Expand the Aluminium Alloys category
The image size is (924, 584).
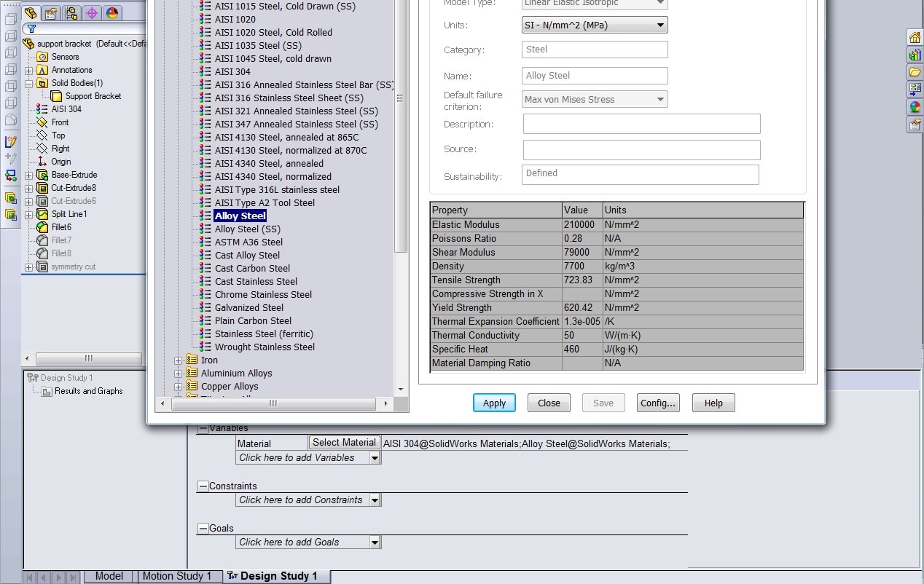tap(179, 374)
